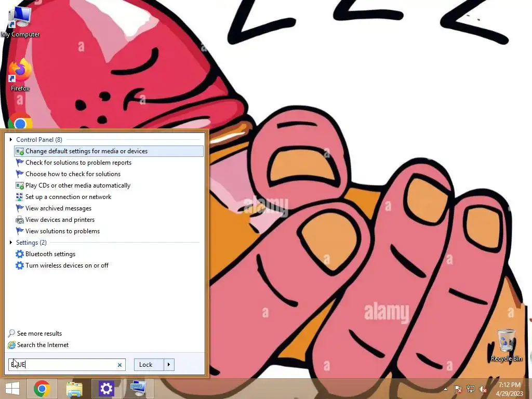Click the network icon beside Set up a connection

[20, 197]
